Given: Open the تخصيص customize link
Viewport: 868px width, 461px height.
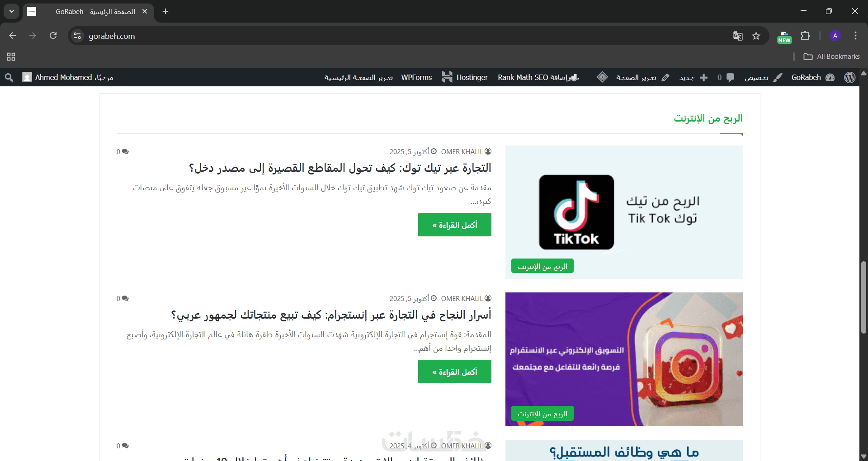Looking at the screenshot, I should tap(763, 77).
